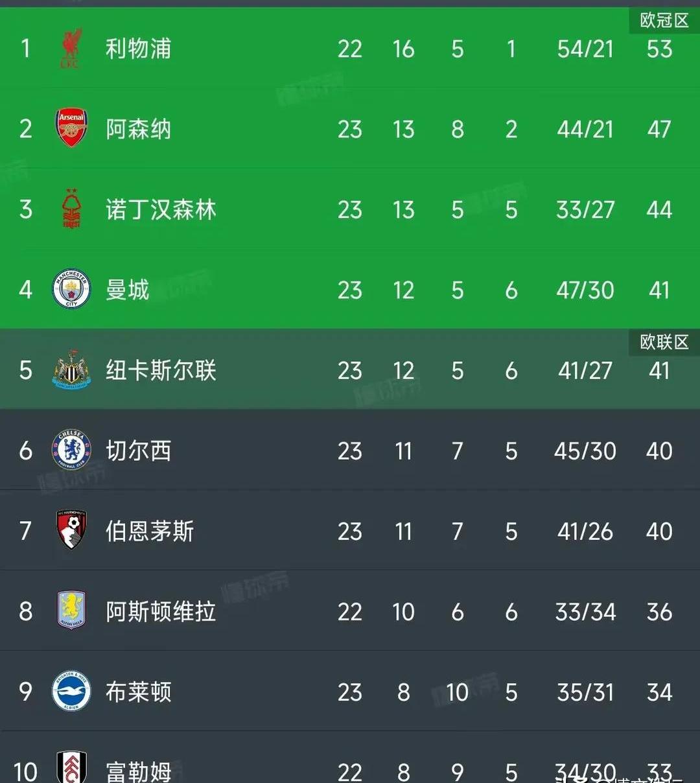Select the Nottingham Forest crest icon
The image size is (700, 783).
click(71, 209)
